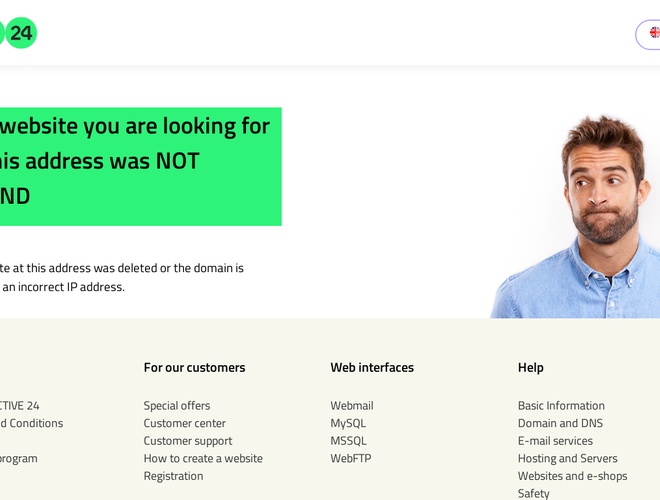Click the Terms and Conditions link
660x500 pixels.
coord(30,423)
